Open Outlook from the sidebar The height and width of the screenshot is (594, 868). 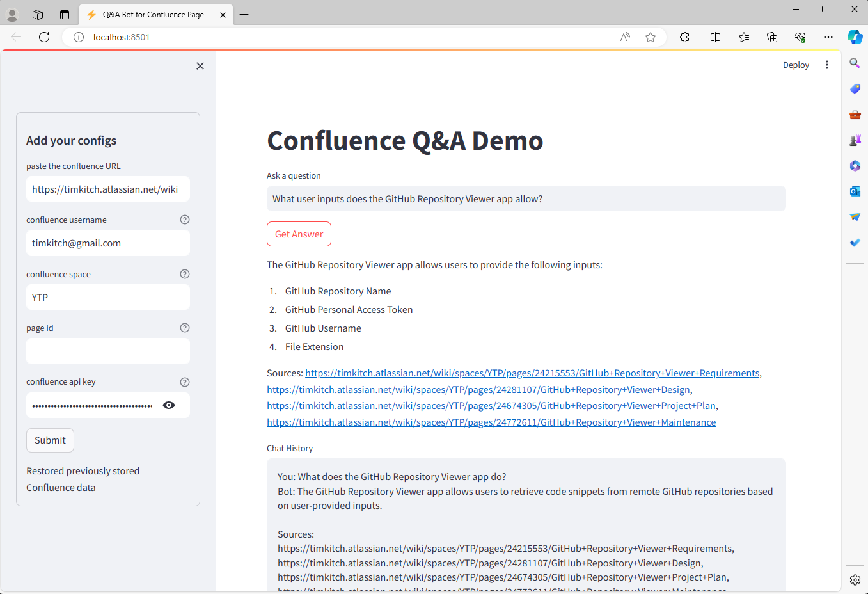855,191
